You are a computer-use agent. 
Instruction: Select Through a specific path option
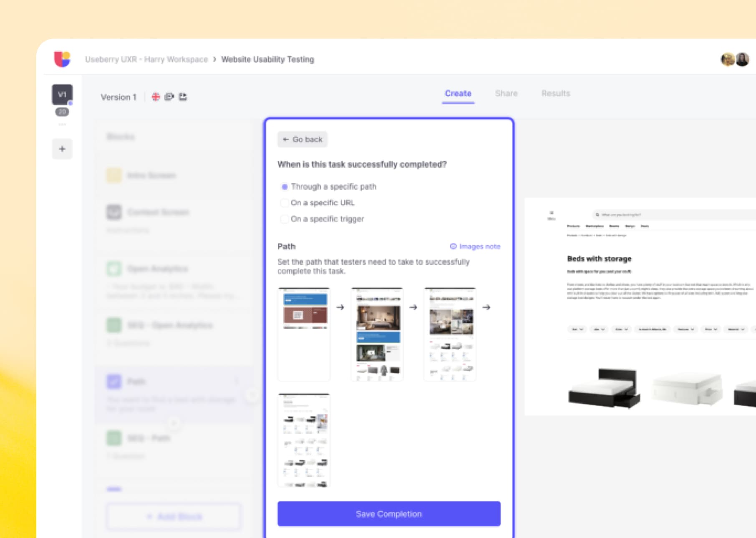(x=329, y=186)
